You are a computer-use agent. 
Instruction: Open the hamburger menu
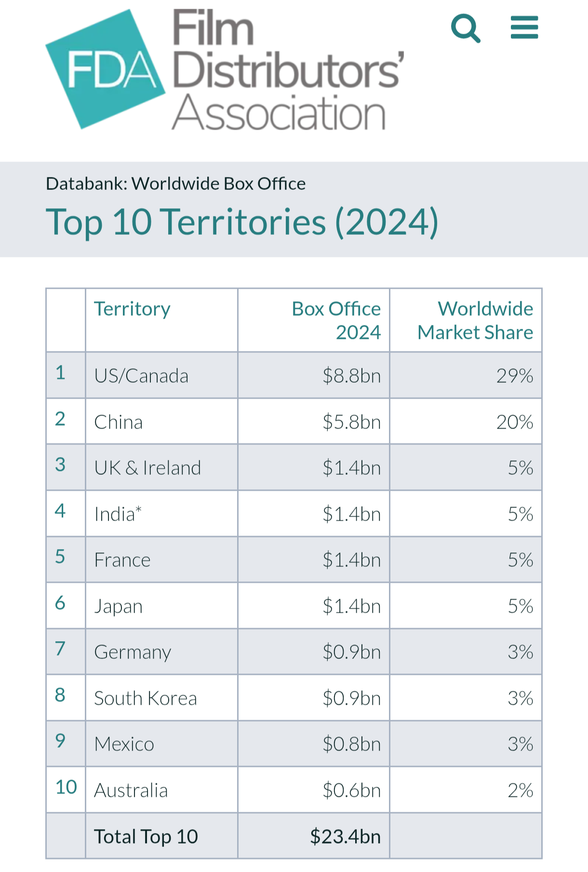pos(524,27)
